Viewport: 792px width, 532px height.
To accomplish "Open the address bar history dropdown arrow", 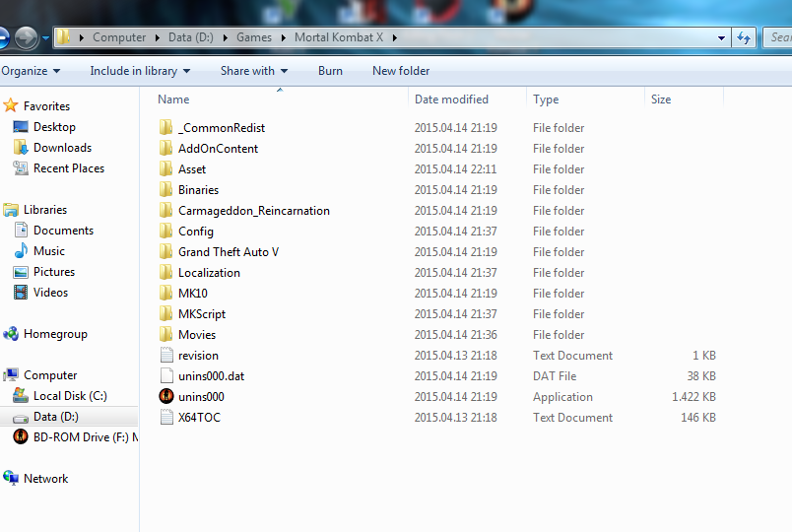I will pos(721,37).
